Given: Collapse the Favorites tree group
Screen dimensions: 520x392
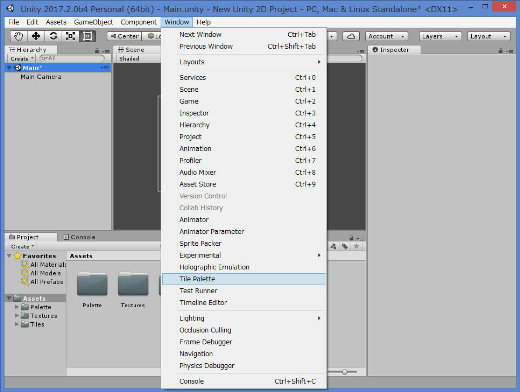Looking at the screenshot, I should [9, 256].
